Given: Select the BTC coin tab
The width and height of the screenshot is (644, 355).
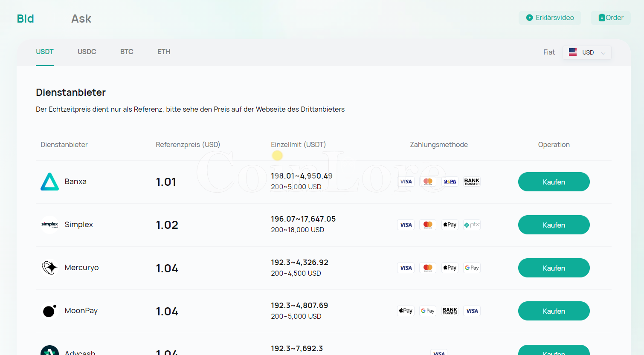Looking at the screenshot, I should (x=127, y=52).
